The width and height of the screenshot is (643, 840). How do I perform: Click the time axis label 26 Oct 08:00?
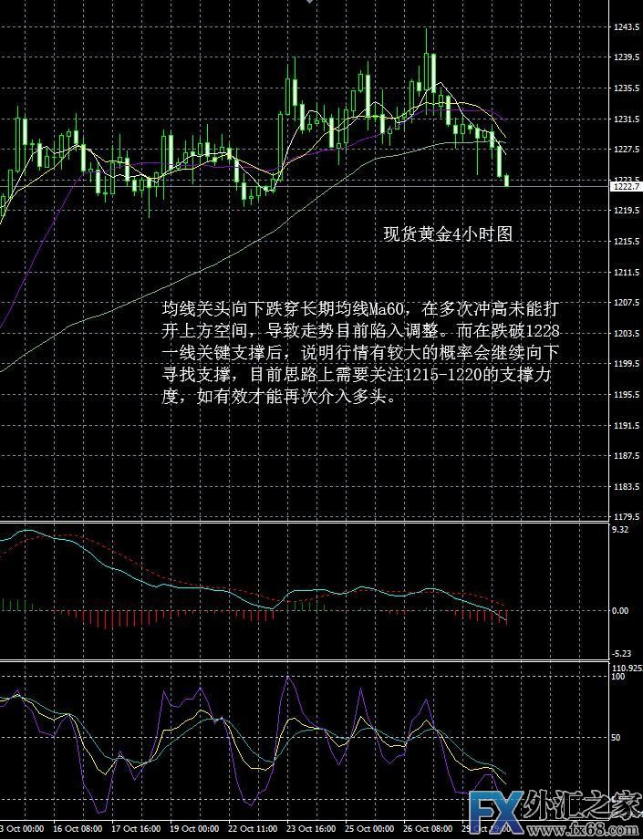coord(428,829)
